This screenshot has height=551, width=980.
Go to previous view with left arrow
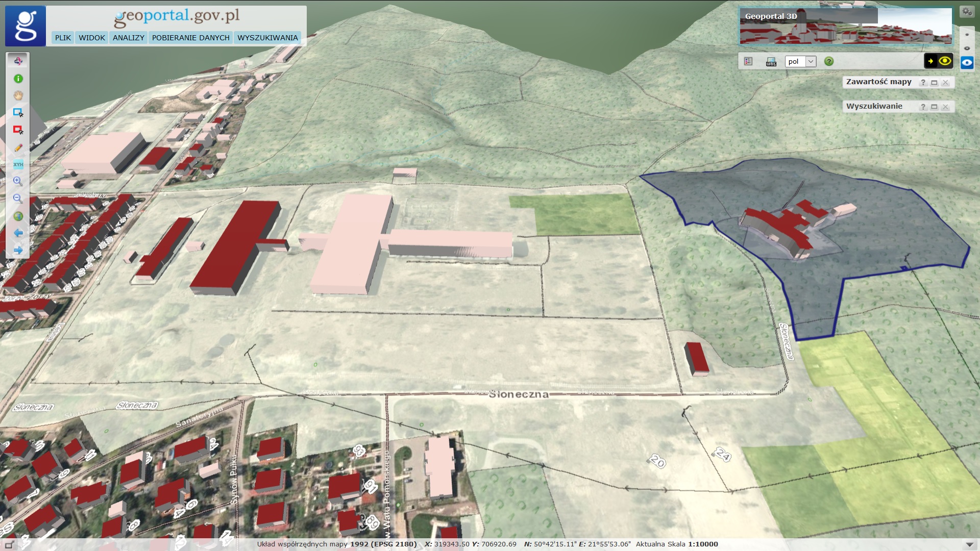[x=18, y=233]
